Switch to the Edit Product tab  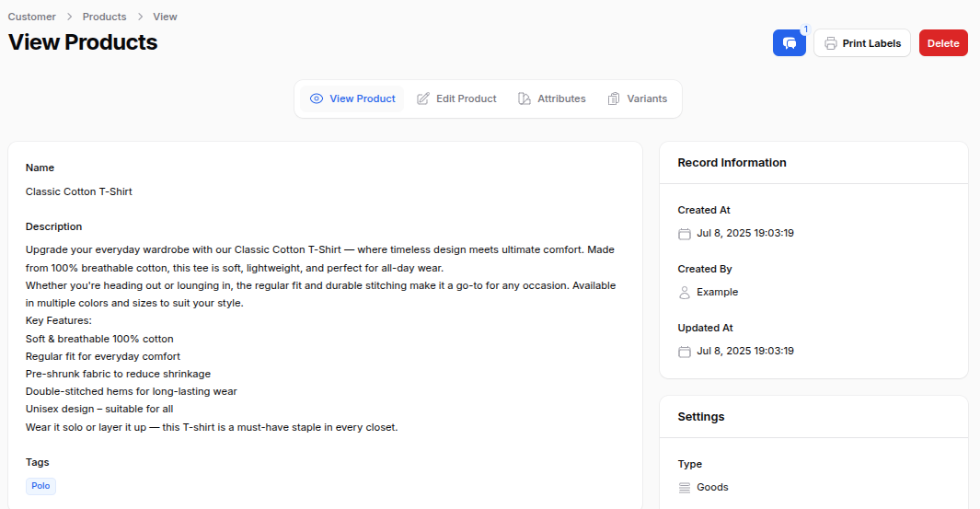456,98
